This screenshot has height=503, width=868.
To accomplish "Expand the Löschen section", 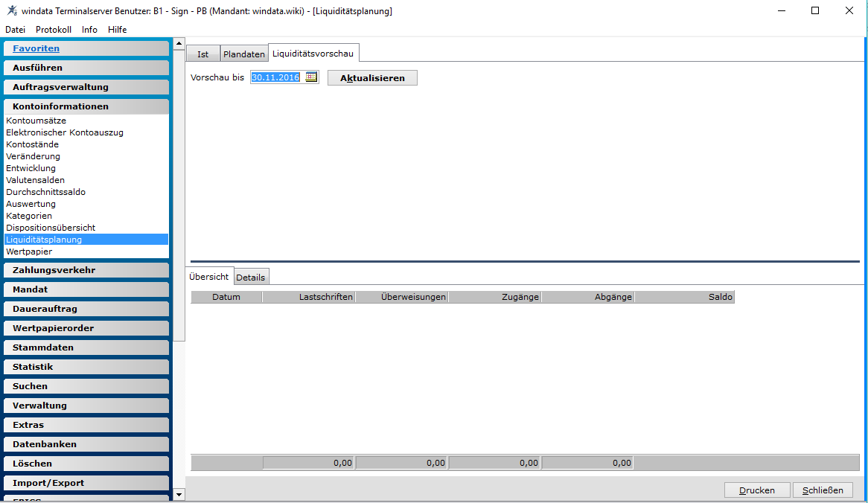I will 86,464.
